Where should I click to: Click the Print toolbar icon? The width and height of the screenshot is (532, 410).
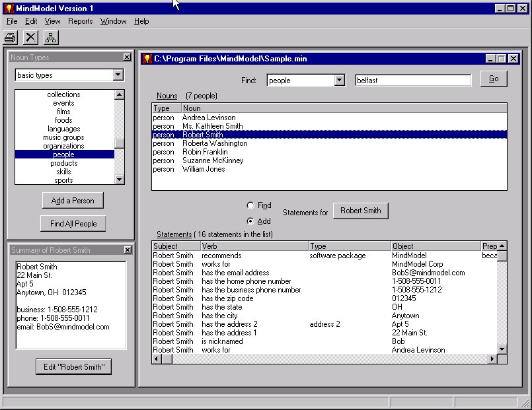pos(11,38)
